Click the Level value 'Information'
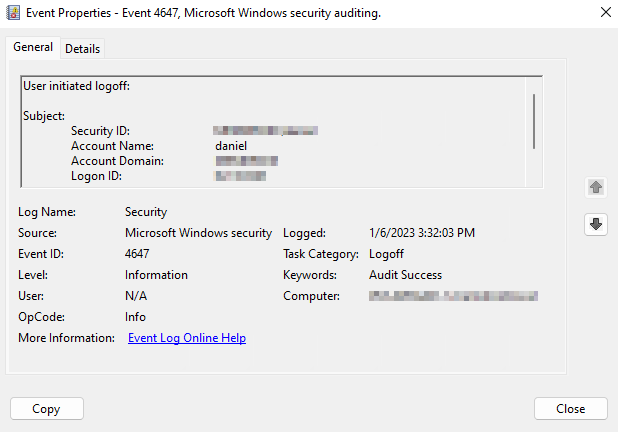This screenshot has height=432, width=618. pyautogui.click(x=156, y=275)
